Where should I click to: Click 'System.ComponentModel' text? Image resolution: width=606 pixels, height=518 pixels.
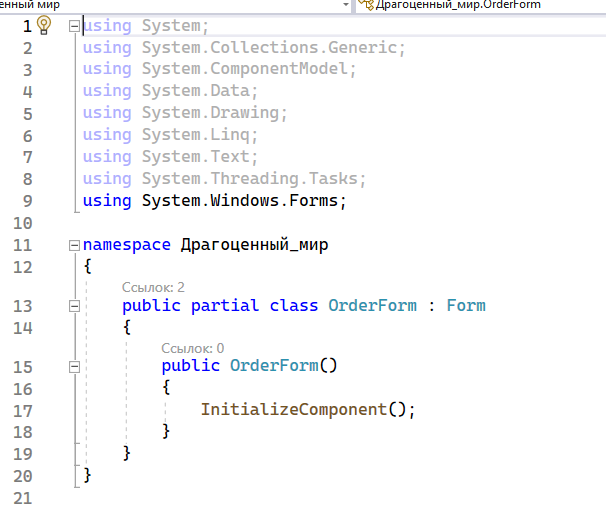(x=245, y=69)
